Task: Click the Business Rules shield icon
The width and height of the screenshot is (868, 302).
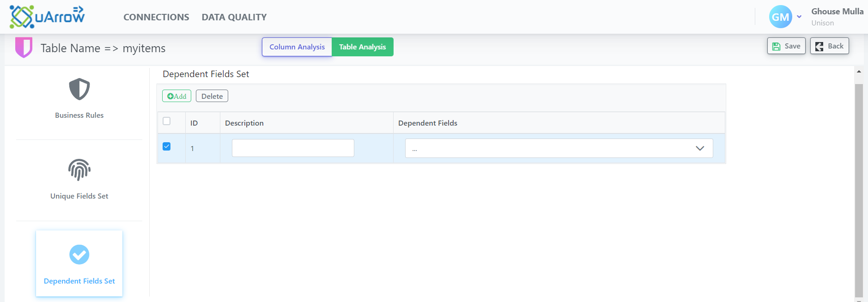Action: pyautogui.click(x=79, y=89)
